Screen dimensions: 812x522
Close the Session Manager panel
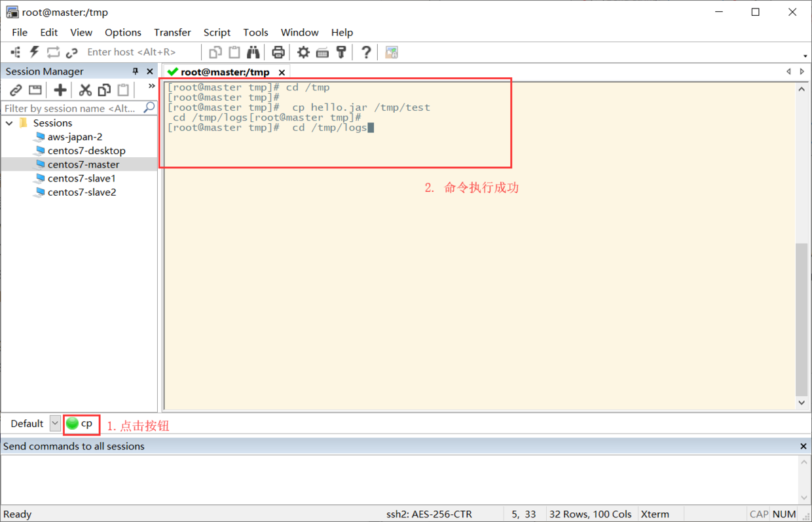(x=150, y=71)
